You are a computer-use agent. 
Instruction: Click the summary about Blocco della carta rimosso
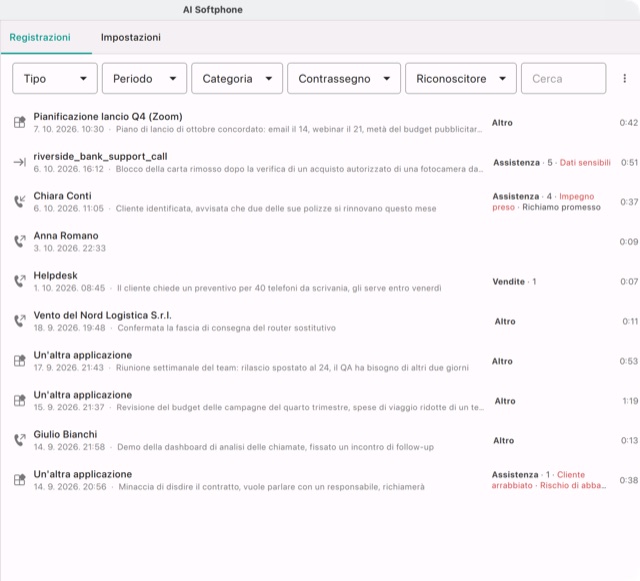pyautogui.click(x=299, y=169)
